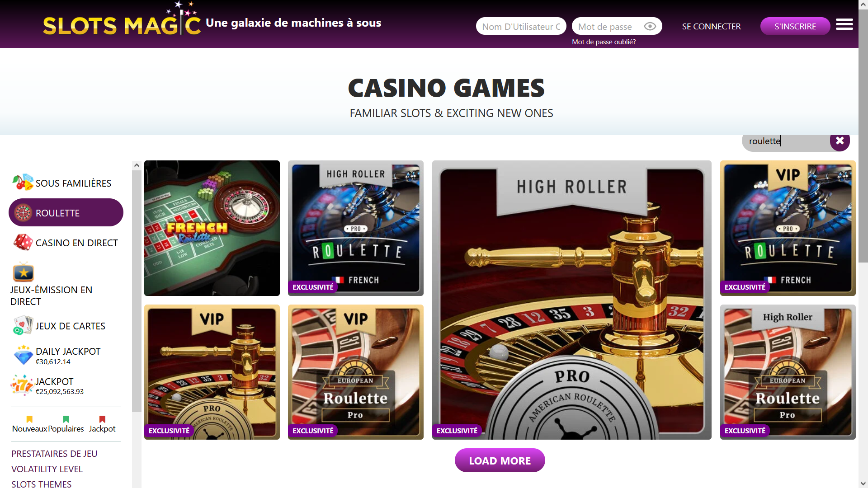Toggle the Jackpot red bookmark filter

[x=102, y=419]
